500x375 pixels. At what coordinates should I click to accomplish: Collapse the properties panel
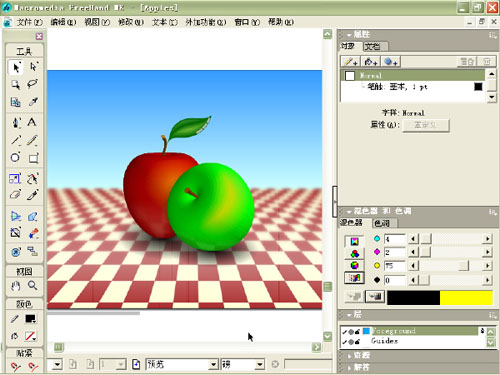[349, 35]
